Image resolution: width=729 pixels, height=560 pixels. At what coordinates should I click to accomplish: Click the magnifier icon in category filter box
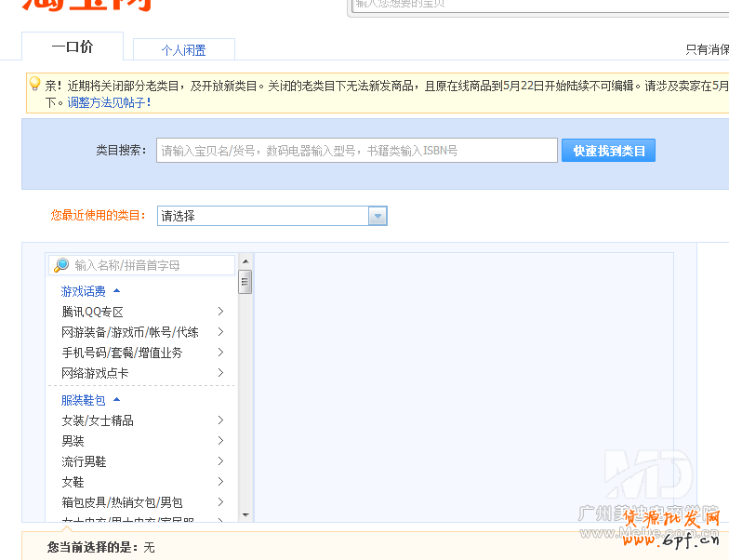pos(61,265)
